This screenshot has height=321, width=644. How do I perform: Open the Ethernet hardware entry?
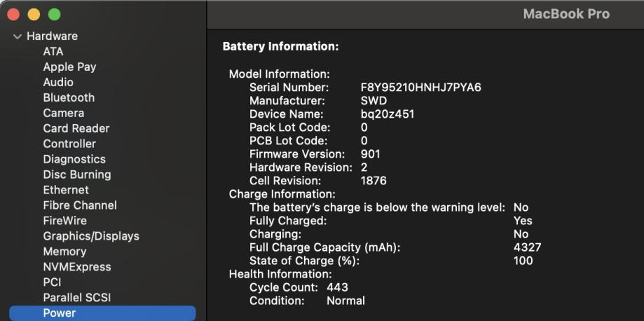[66, 191]
